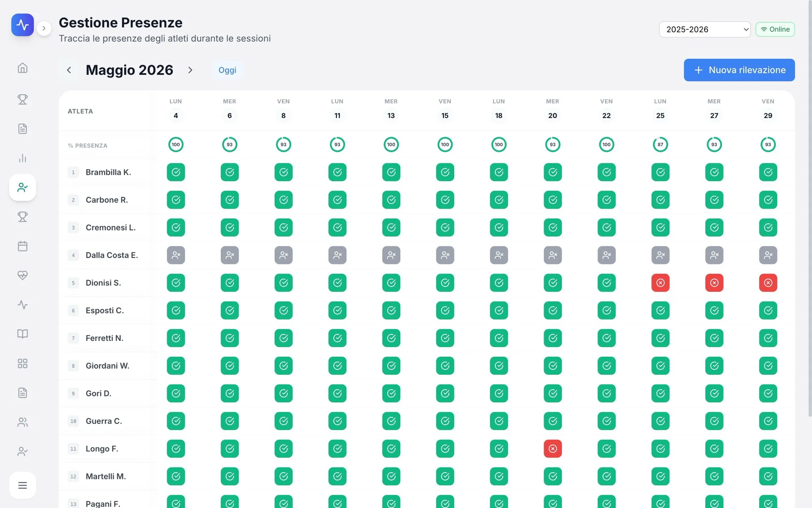Toggle Dionisi S. absent mark on day 25
Viewport: 812px width, 508px height.
(x=661, y=283)
